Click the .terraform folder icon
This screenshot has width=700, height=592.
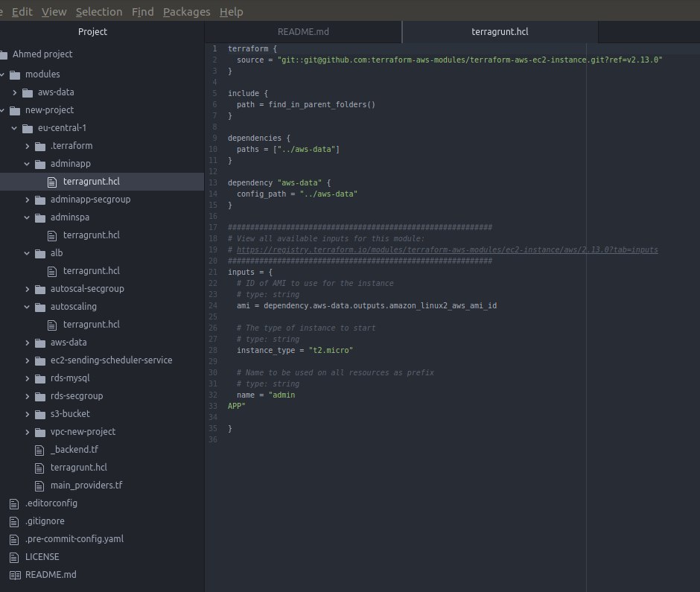click(40, 146)
